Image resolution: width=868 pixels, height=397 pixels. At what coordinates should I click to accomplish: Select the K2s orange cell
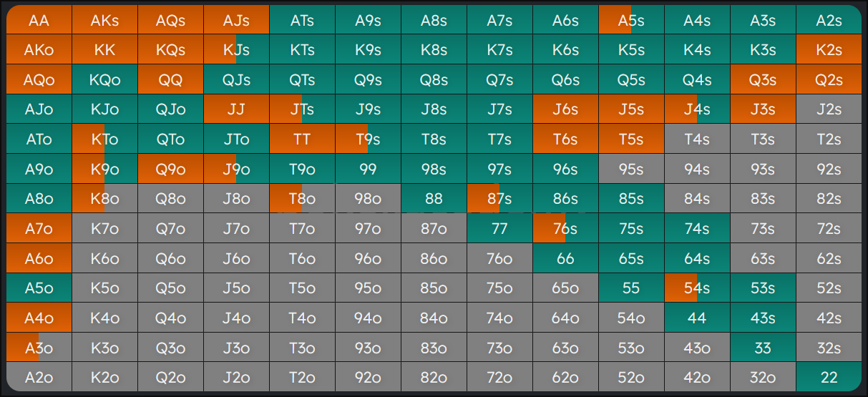(x=829, y=50)
